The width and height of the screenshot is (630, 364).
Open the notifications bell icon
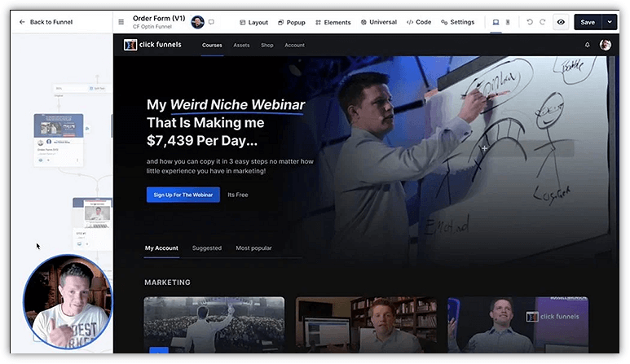pyautogui.click(x=588, y=45)
